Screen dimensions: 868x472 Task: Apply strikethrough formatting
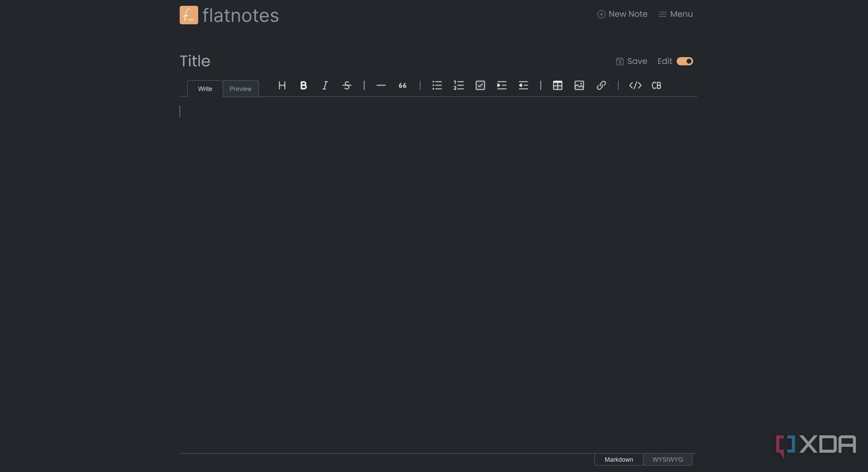(x=347, y=85)
